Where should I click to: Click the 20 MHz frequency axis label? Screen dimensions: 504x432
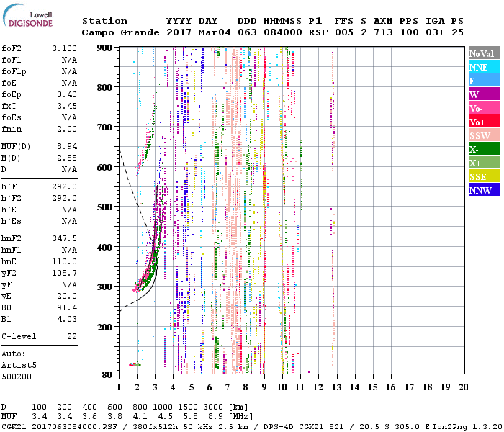pos(464,387)
